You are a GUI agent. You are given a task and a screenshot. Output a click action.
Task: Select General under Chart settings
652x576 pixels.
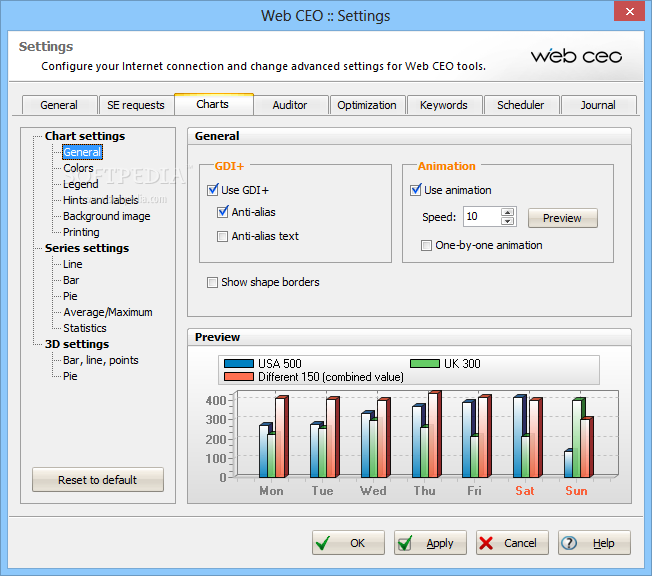(x=82, y=152)
